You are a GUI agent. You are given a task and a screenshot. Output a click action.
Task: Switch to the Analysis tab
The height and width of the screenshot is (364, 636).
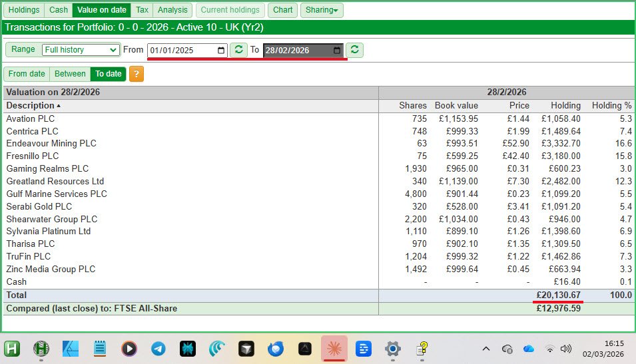click(172, 10)
